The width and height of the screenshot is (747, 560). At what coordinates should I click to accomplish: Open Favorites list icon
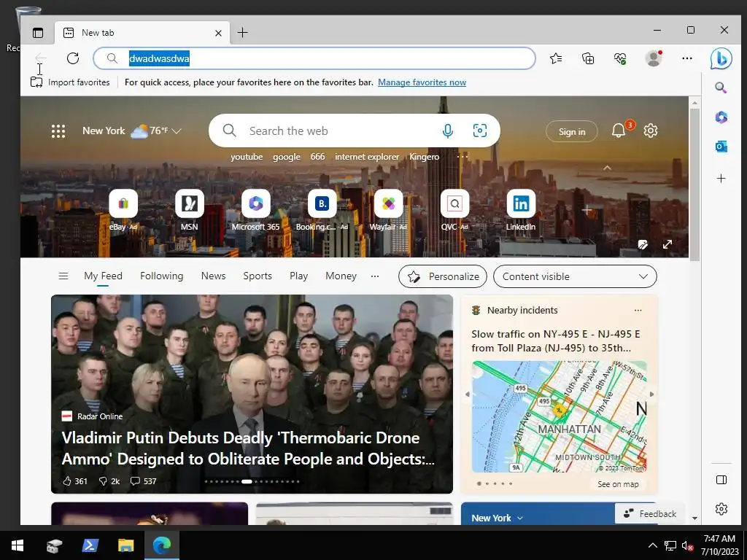556,58
